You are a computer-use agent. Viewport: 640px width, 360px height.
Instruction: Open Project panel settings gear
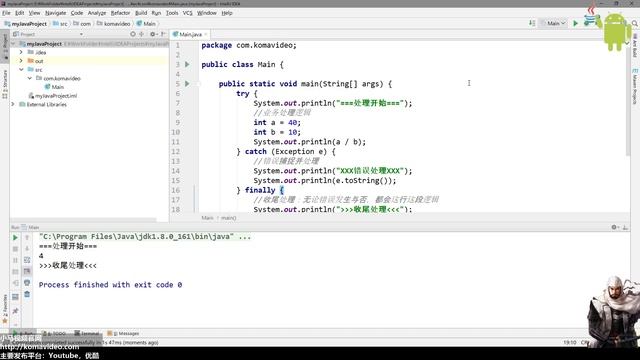click(153, 34)
